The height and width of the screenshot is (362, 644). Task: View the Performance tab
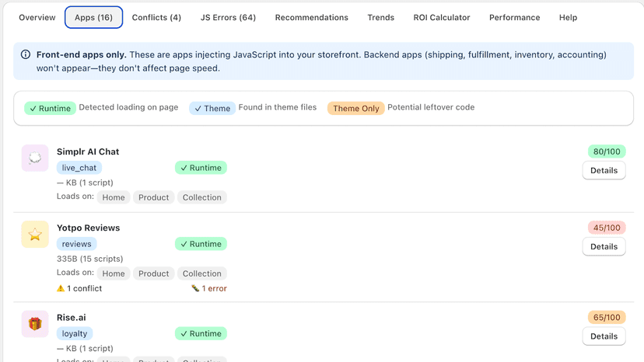click(x=515, y=18)
